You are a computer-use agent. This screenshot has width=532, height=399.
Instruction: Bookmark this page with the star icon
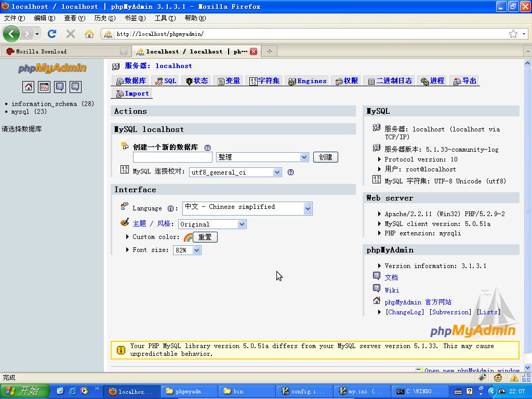pyautogui.click(x=513, y=34)
